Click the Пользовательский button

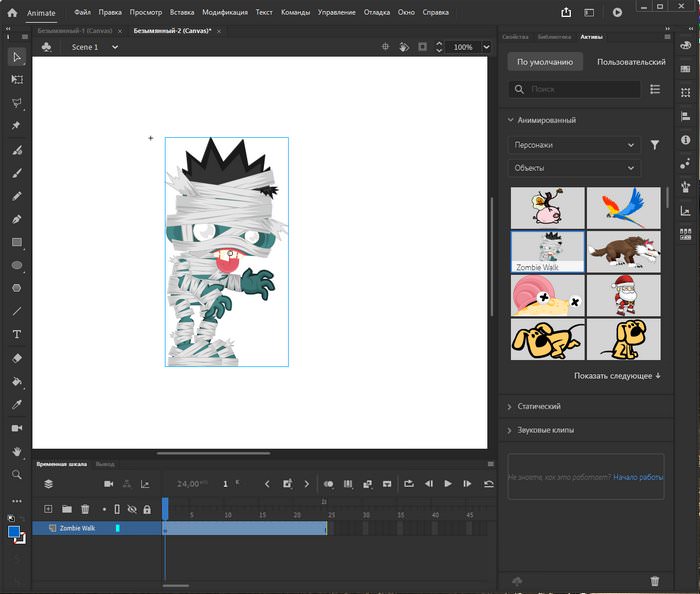pyautogui.click(x=630, y=62)
